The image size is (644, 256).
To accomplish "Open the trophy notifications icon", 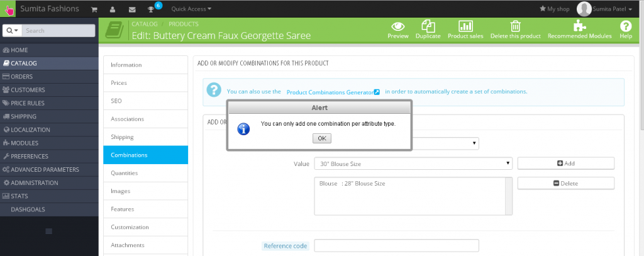I will (151, 9).
